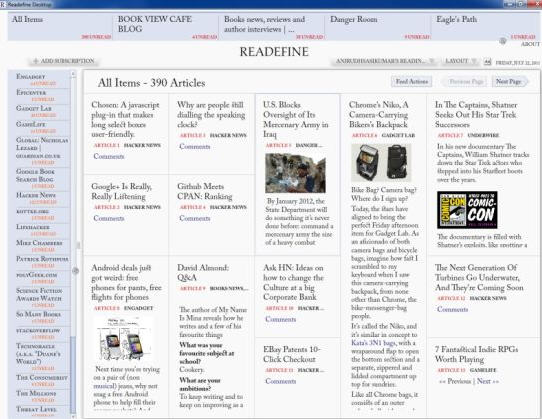Open 'U.S. Blocks Oversight of Its Mercenary Army' article
542x419 pixels.
(296, 120)
